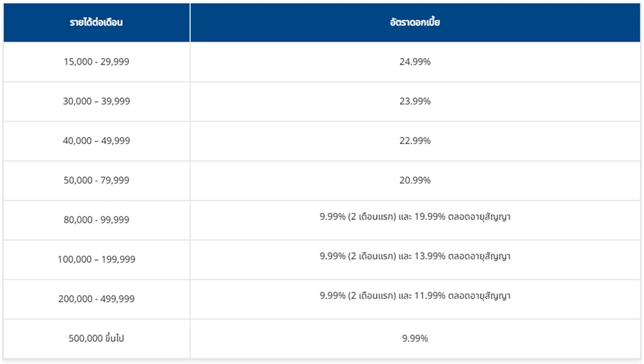Click the รายได้ต่อเดือน column header
Viewport: 644px width, 364px height.
point(97,23)
